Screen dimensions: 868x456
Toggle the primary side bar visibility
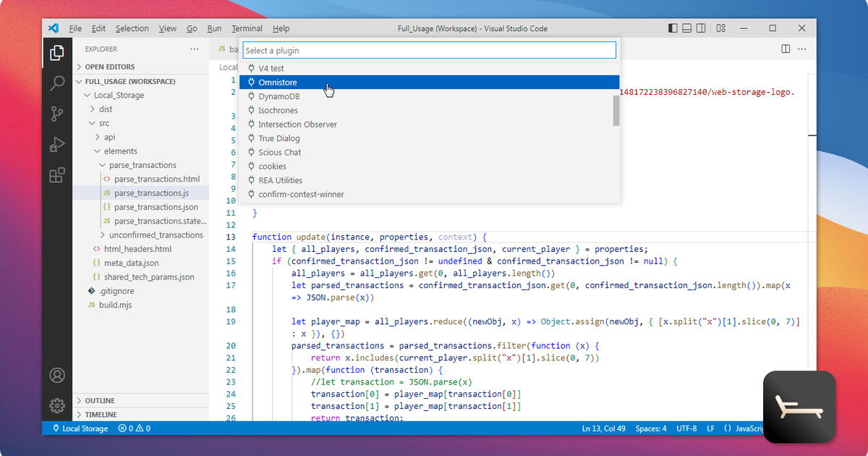(x=673, y=28)
